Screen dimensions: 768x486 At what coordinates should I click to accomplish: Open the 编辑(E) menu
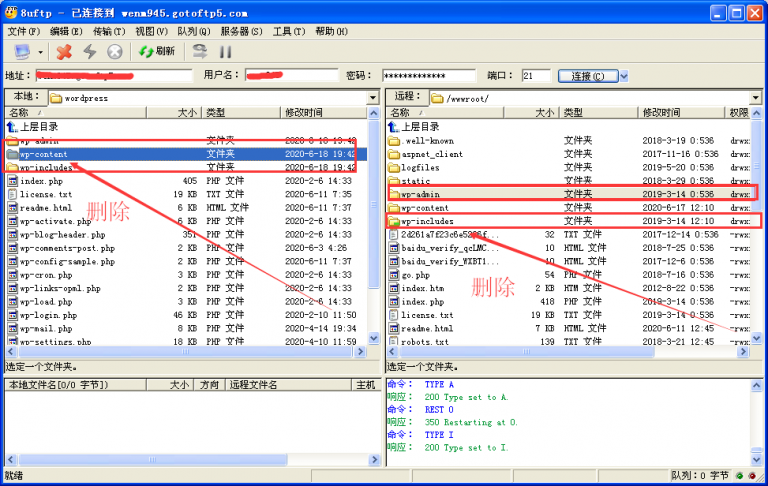point(66,31)
